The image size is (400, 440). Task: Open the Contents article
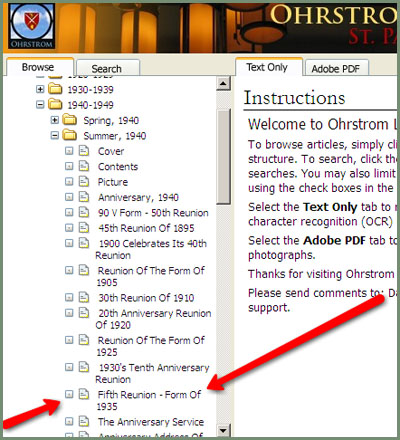tap(118, 167)
